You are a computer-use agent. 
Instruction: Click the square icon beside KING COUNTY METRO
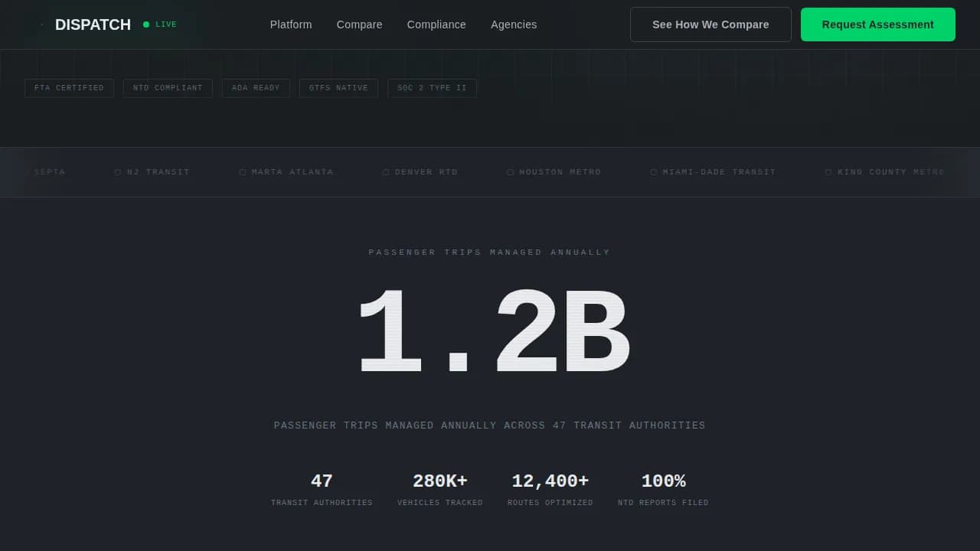(828, 172)
